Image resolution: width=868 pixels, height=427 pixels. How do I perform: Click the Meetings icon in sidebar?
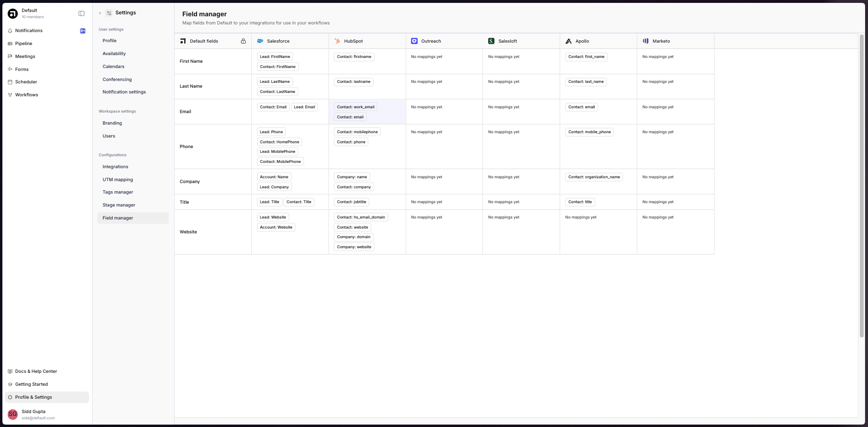tap(10, 57)
